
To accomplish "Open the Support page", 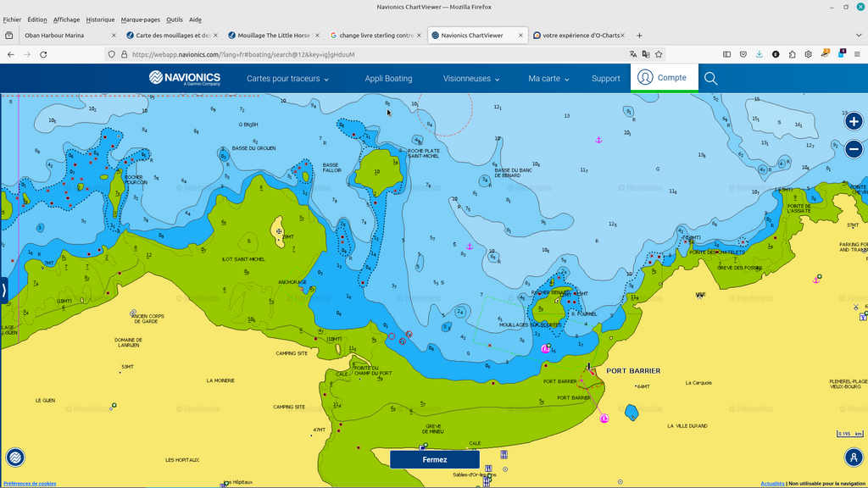I will 605,79.
